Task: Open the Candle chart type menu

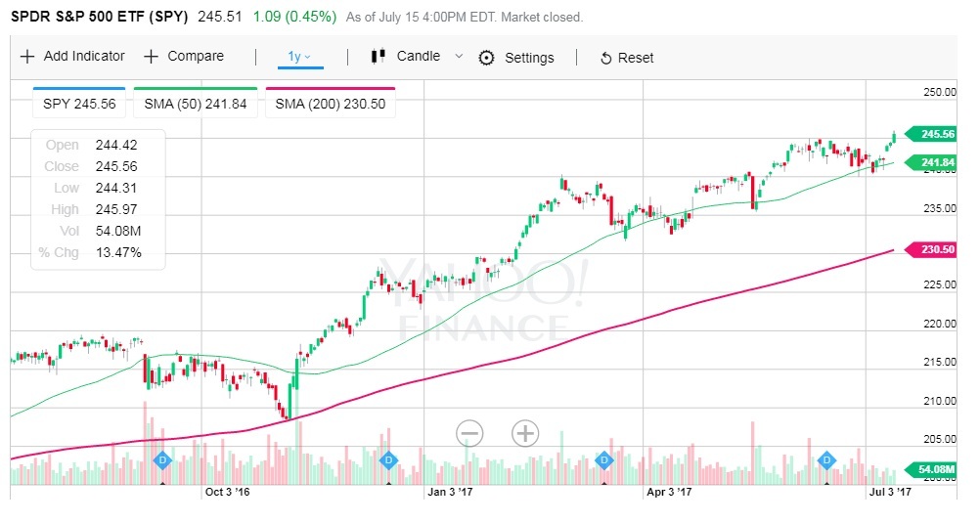Action: [419, 57]
